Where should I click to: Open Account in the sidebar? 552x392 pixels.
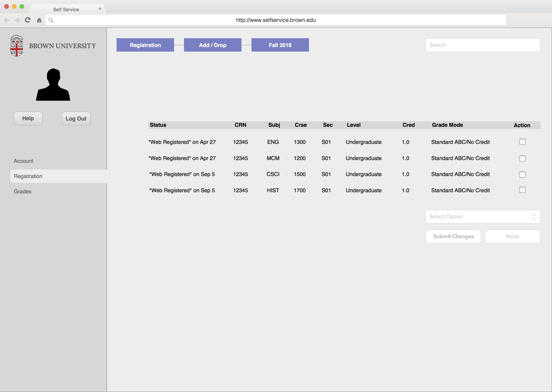pos(23,161)
